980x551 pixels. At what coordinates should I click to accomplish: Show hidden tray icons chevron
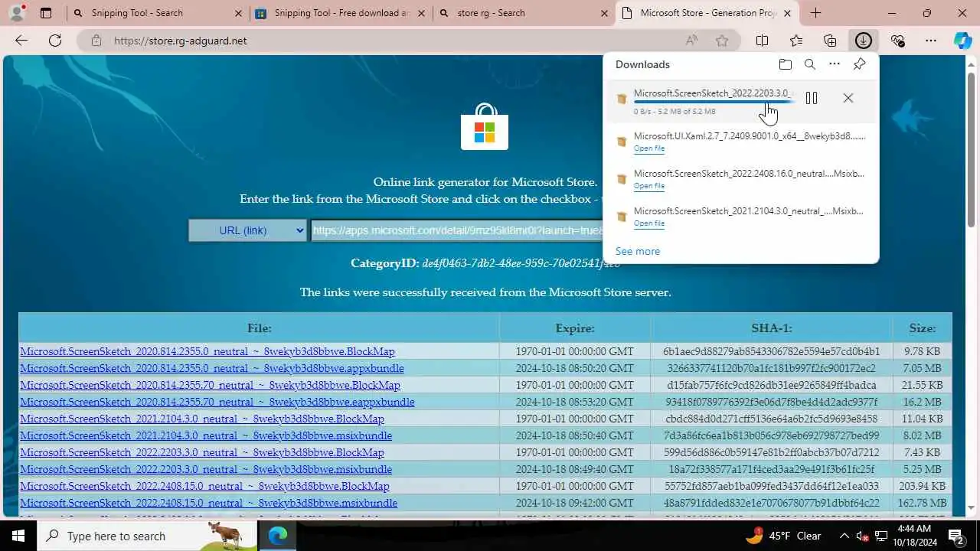pyautogui.click(x=844, y=536)
